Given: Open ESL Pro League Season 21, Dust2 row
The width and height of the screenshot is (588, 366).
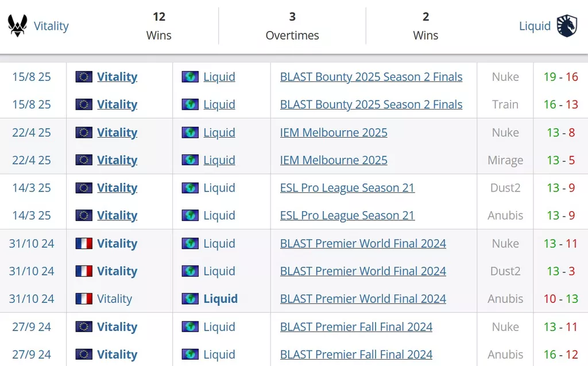Looking at the screenshot, I should [x=347, y=188].
